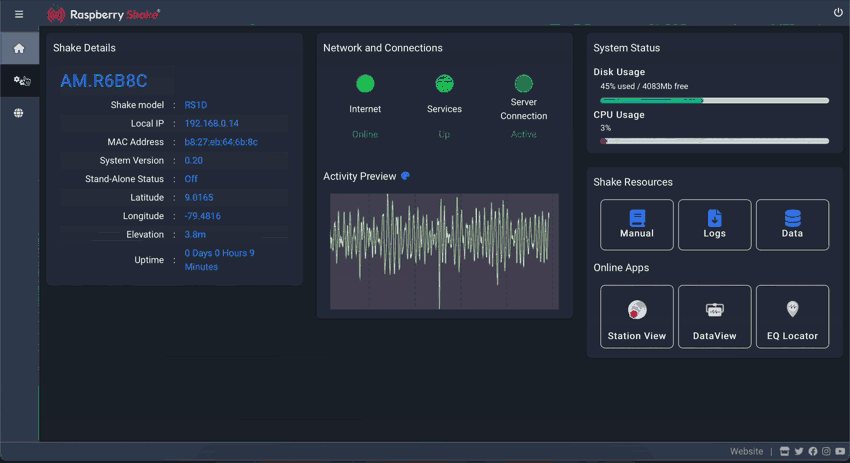Launch the EQ Locator app
This screenshot has height=463, width=850.
click(x=792, y=317)
